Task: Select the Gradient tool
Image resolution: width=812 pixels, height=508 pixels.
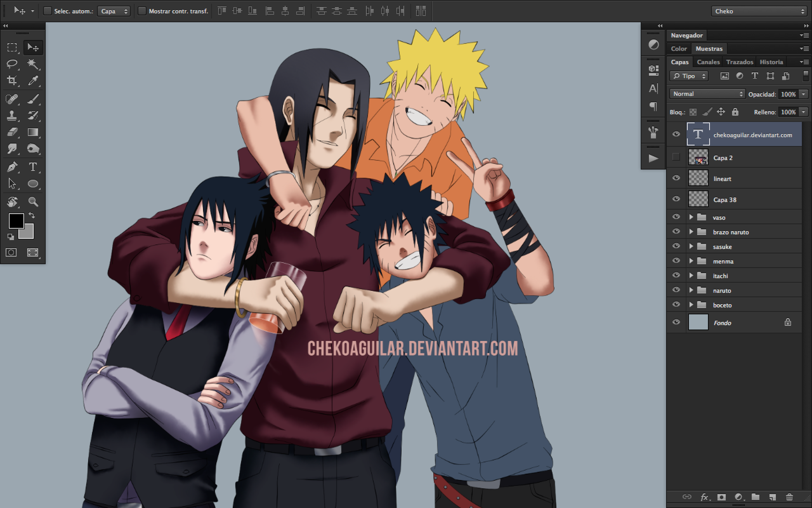Action: point(33,132)
